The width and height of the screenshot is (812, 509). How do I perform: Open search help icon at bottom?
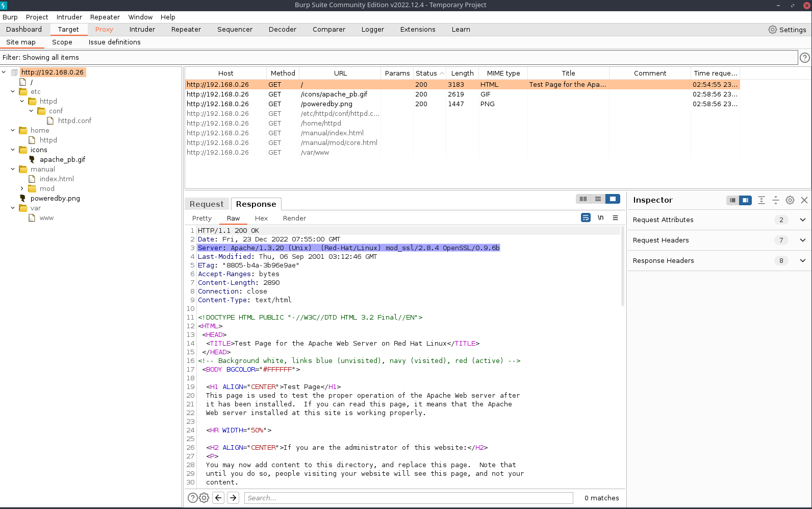pos(192,498)
